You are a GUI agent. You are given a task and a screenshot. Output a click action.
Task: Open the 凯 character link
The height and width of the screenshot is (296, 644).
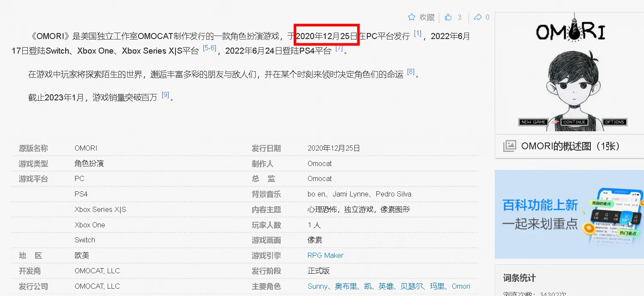pos(368,286)
